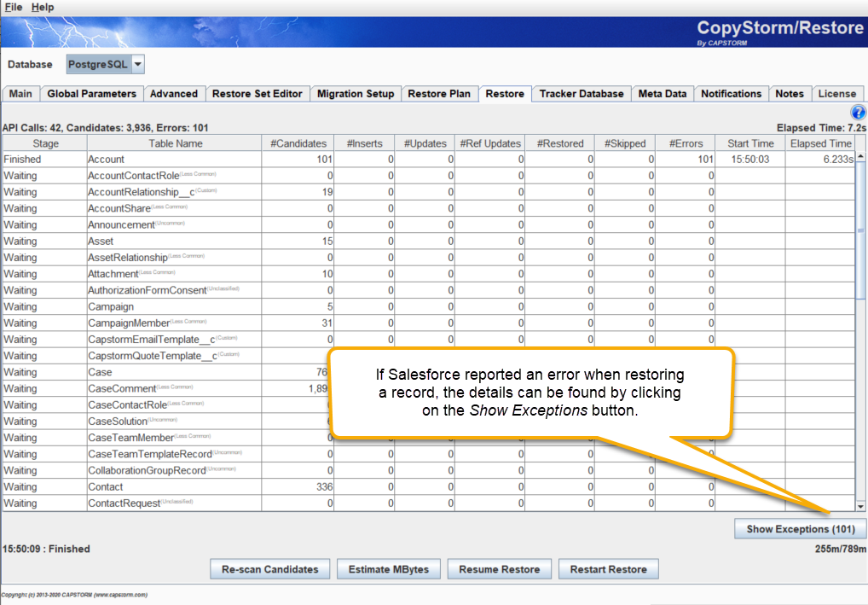The image size is (868, 605).
Task: Switch to the Tracker Database tab
Action: point(581,94)
